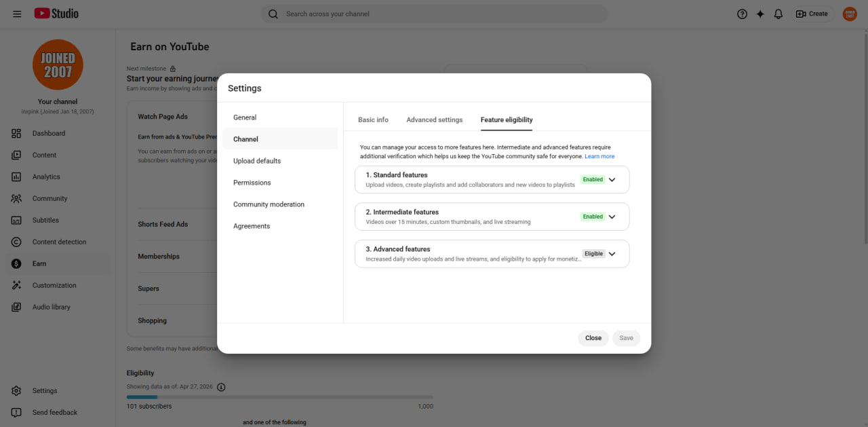Expand Advanced features with its chevron
Viewport: 868px width, 427px height.
612,254
